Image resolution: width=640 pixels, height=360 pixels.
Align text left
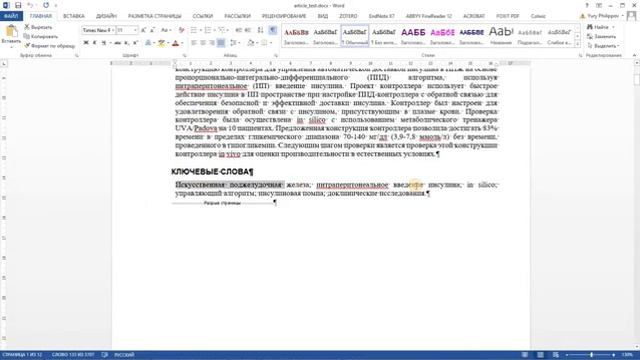[x=193, y=43]
